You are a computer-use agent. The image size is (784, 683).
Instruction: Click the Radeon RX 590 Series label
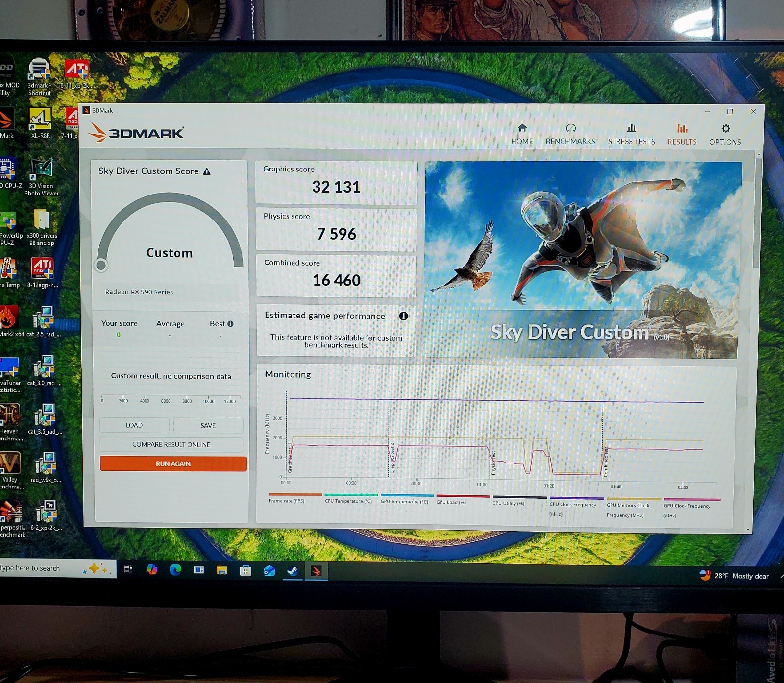[139, 292]
